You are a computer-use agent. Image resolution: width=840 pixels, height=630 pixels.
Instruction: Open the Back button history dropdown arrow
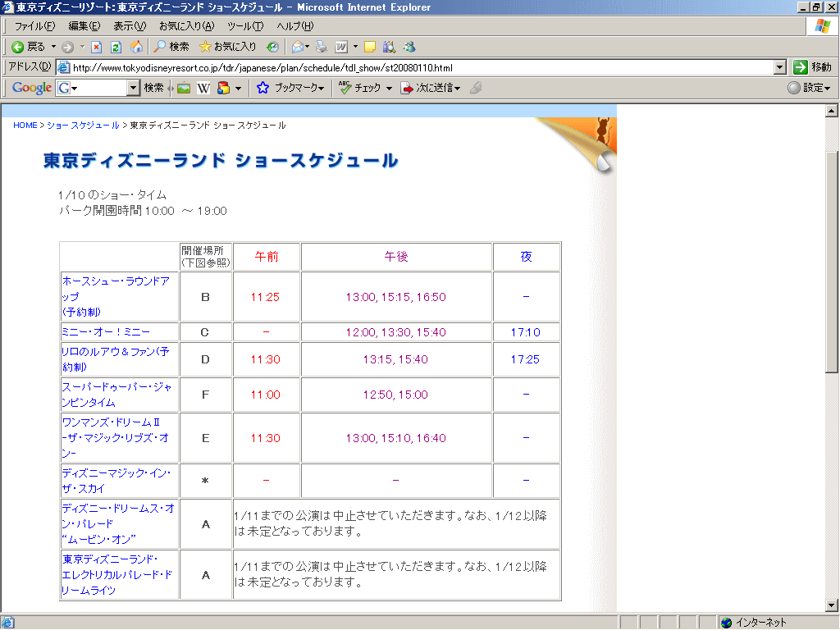53,47
